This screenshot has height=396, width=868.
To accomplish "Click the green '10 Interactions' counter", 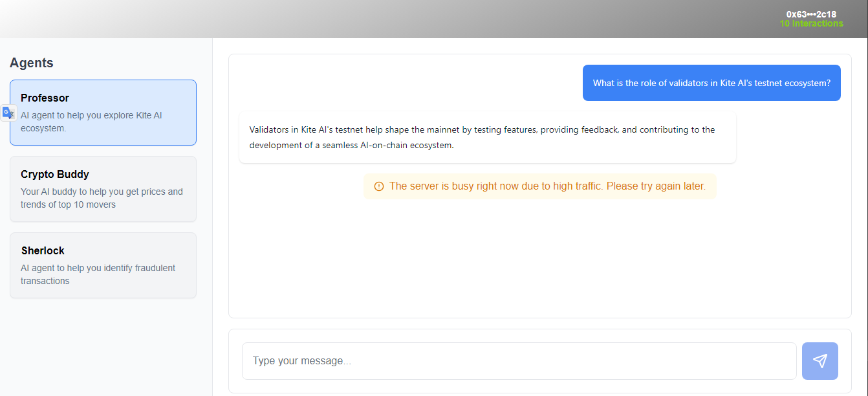I will pos(811,24).
